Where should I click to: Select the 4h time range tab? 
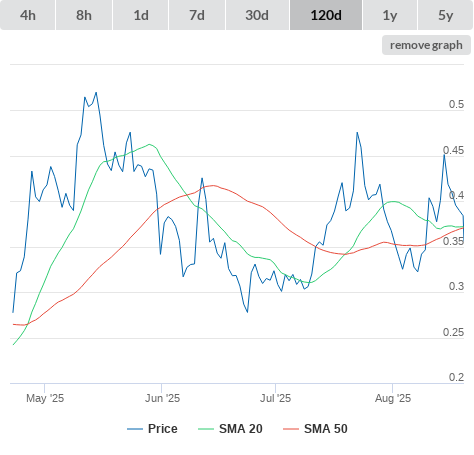coord(28,15)
